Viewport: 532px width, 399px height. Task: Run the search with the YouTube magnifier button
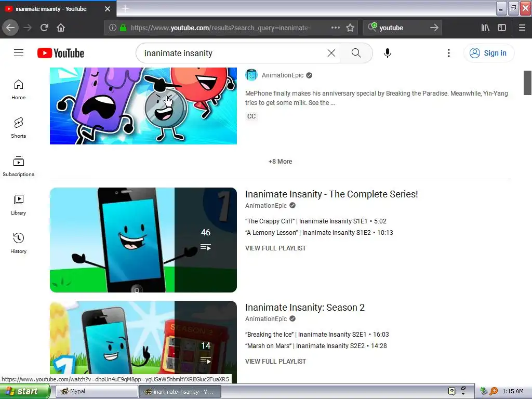tap(356, 53)
